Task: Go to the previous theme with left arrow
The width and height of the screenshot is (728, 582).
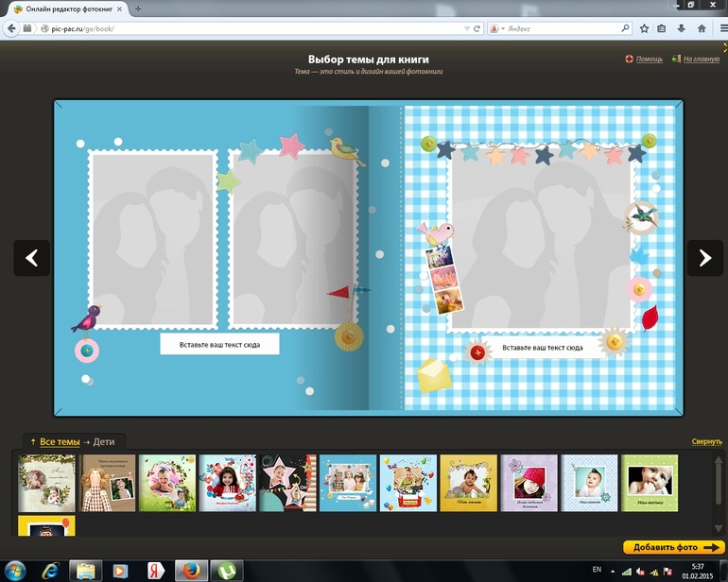Action: click(31, 258)
